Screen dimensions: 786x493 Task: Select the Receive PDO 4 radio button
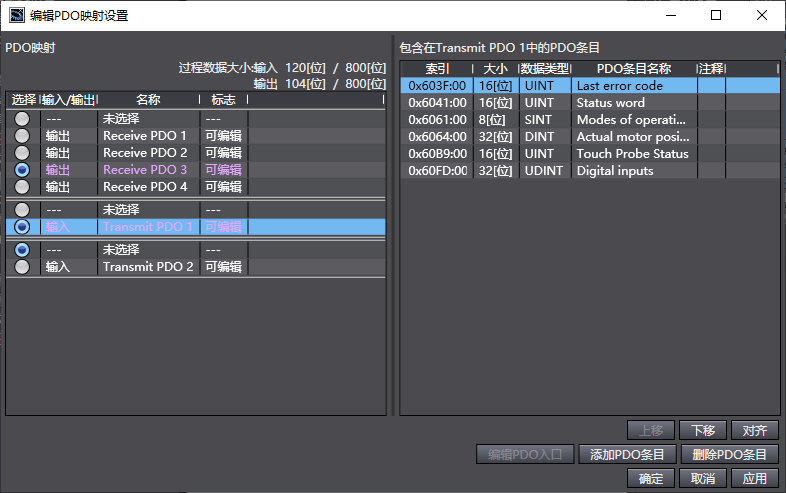coord(22,187)
